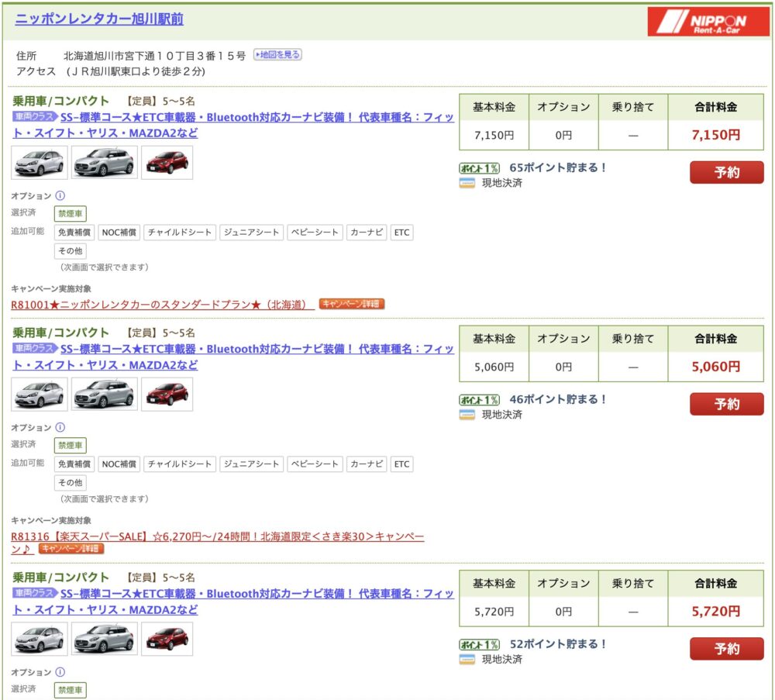Select the 禁煙車 tag in the 5,720円 plan

(71, 690)
